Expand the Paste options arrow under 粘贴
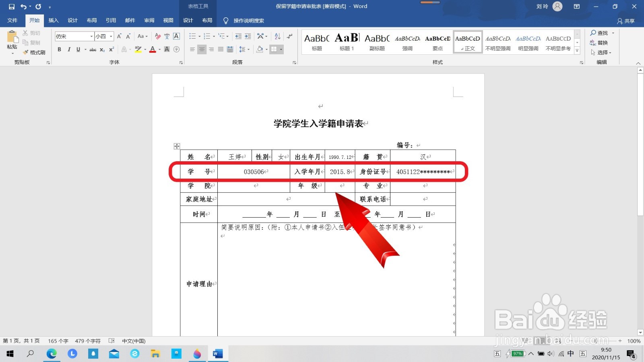Image resolution: width=644 pixels, height=362 pixels. click(x=12, y=53)
